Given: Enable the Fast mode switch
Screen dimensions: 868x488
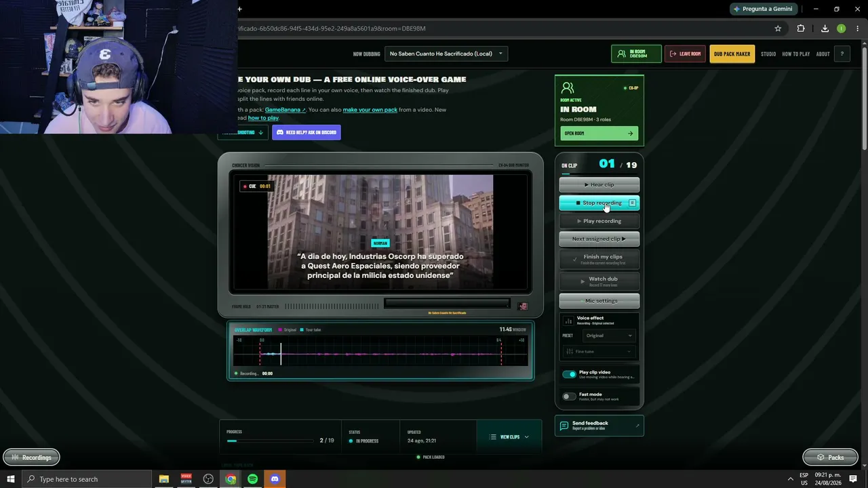Looking at the screenshot, I should pyautogui.click(x=569, y=396).
